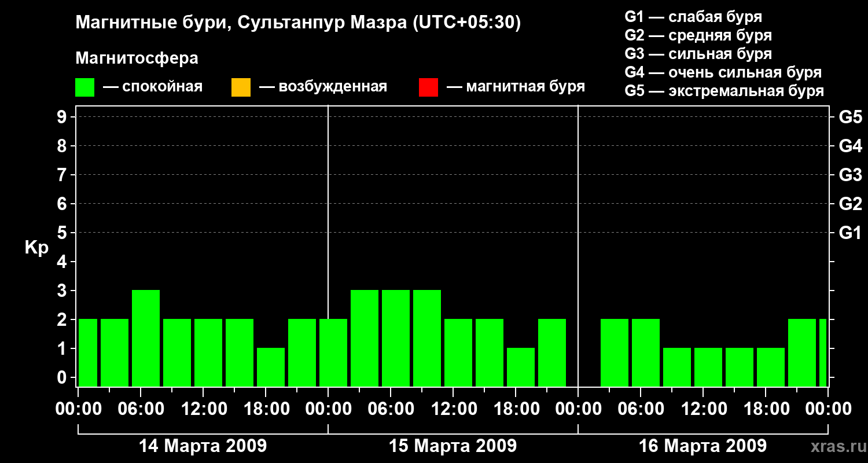The image size is (868, 463).
Task: Click the green "спокойная" legend swatch
Action: point(84,87)
